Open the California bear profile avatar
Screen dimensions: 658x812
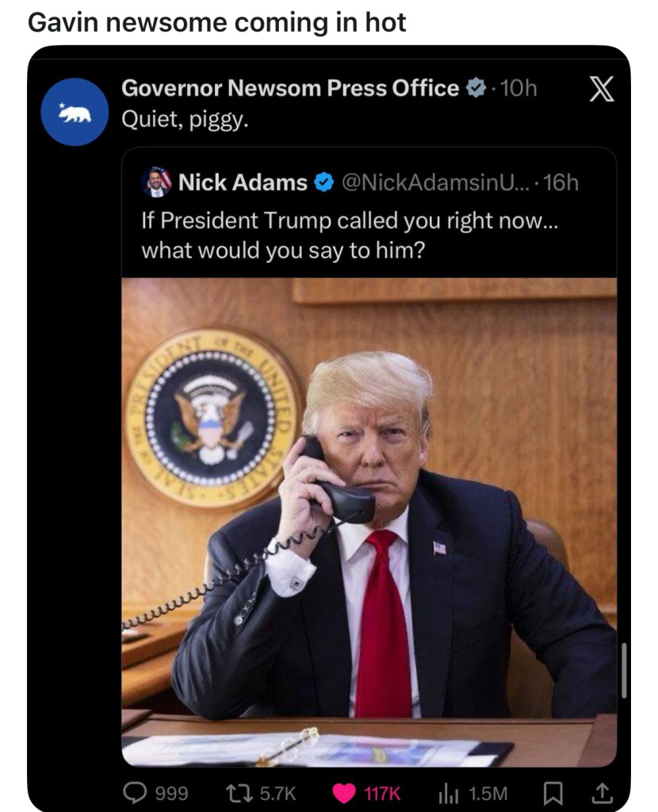click(x=75, y=112)
